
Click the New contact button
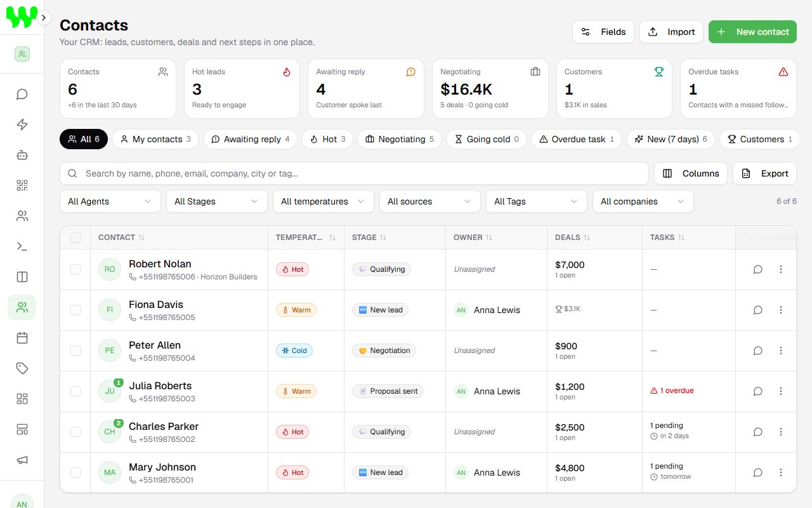(x=752, y=32)
